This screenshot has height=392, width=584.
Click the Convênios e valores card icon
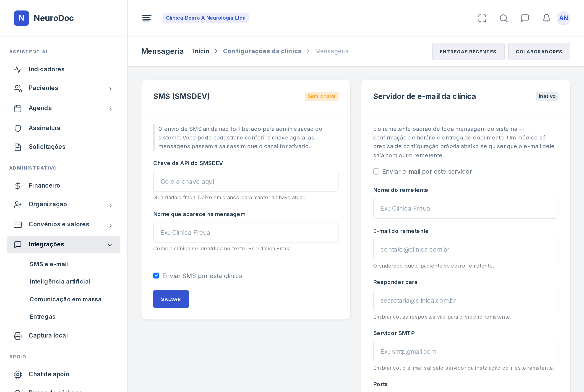coord(18,224)
